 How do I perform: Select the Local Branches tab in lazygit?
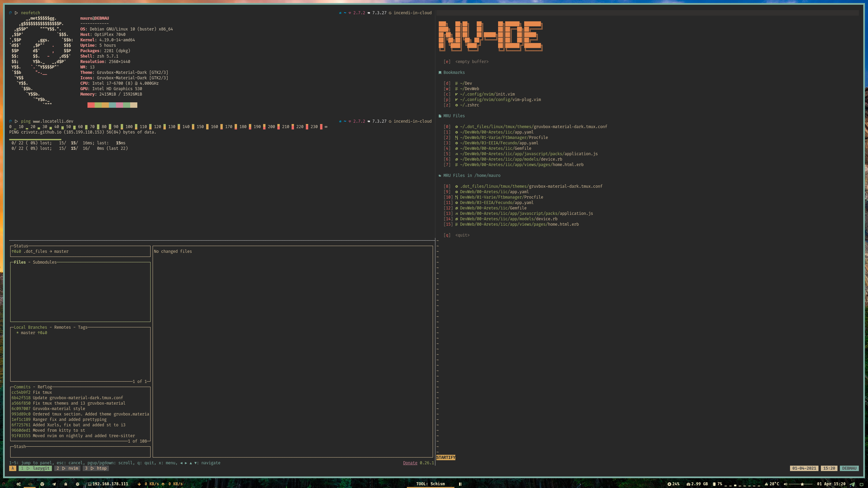pyautogui.click(x=30, y=327)
